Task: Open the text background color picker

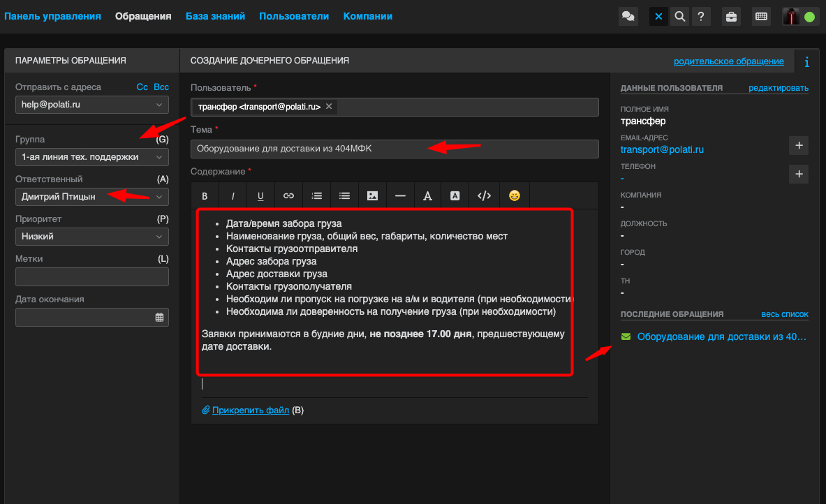Action: pyautogui.click(x=455, y=196)
